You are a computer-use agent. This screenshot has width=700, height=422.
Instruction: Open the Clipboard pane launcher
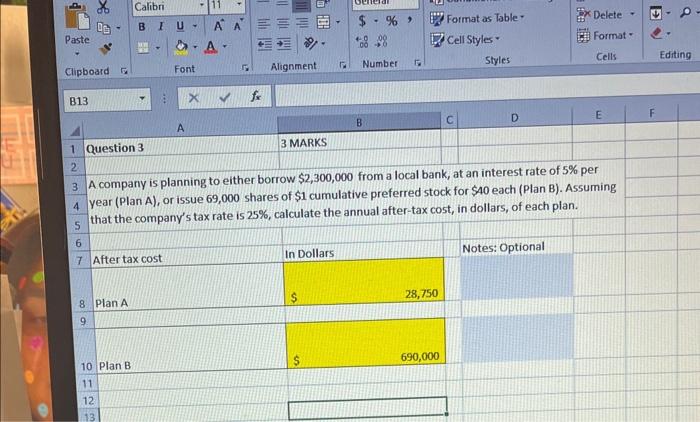124,71
